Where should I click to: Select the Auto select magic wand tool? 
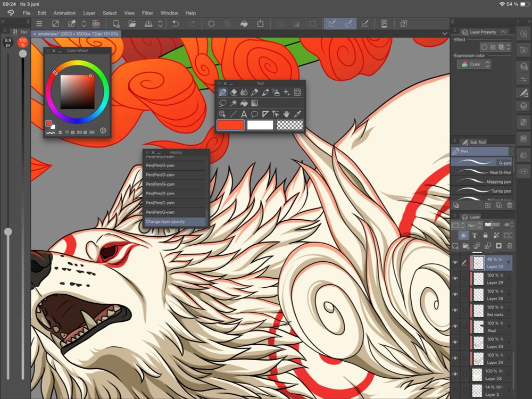(234, 103)
